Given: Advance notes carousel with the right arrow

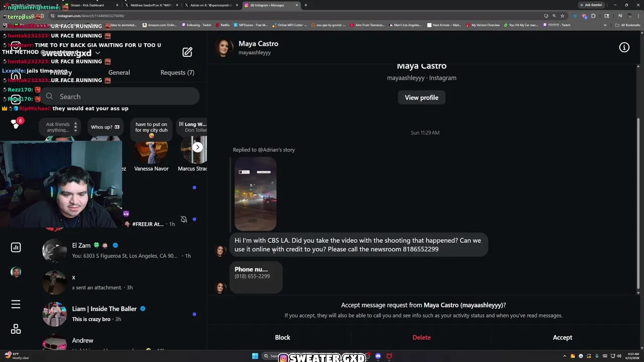Looking at the screenshot, I should 198,147.
